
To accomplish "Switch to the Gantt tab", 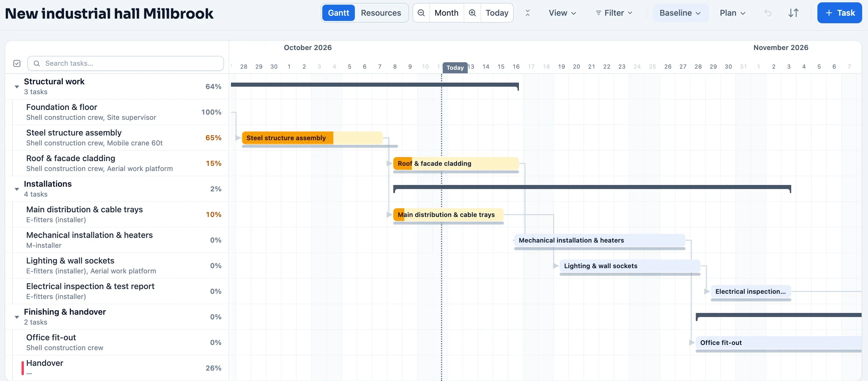I will 338,13.
